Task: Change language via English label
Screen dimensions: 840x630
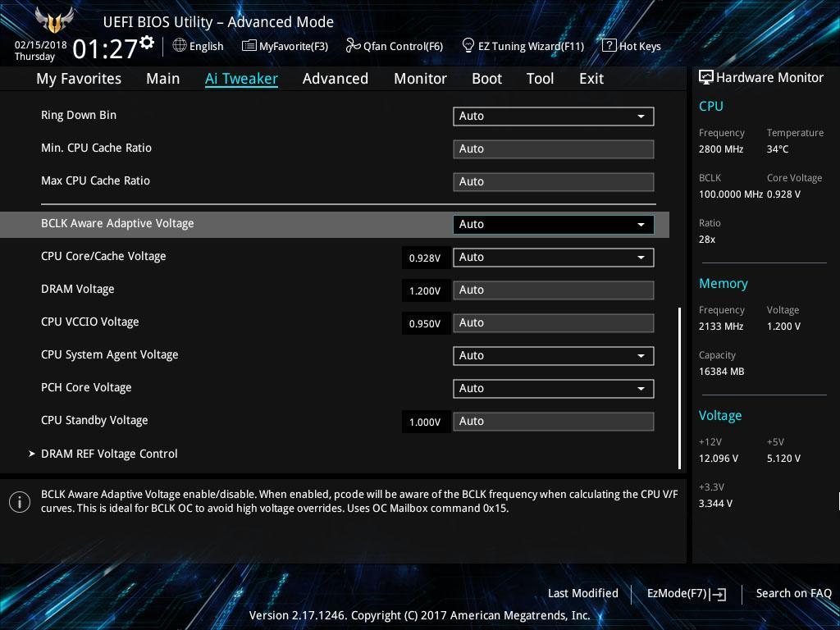Action: 206,46
